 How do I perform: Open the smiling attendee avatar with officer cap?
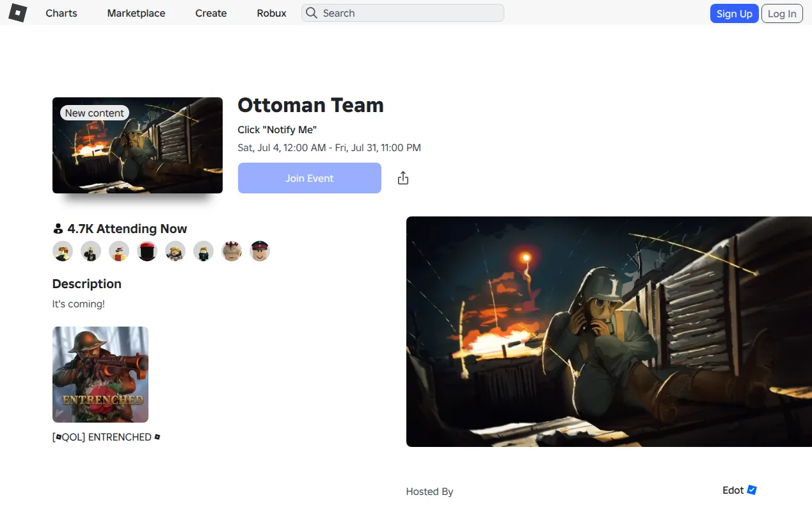260,251
